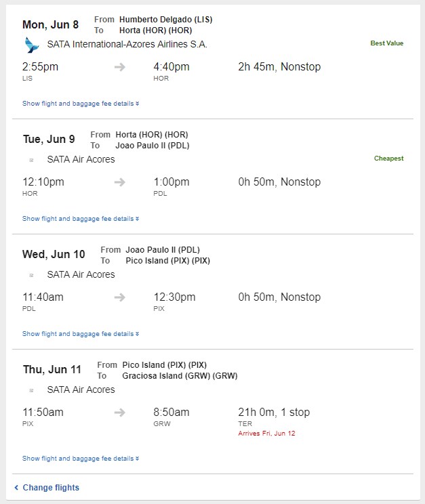This screenshot has width=425, height=504.
Task: Click the arrow between 2:55pm and 4:40pm
Action: coord(120,67)
